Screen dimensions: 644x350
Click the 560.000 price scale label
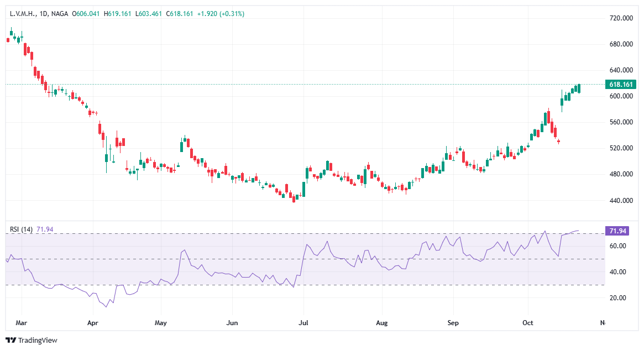point(620,122)
